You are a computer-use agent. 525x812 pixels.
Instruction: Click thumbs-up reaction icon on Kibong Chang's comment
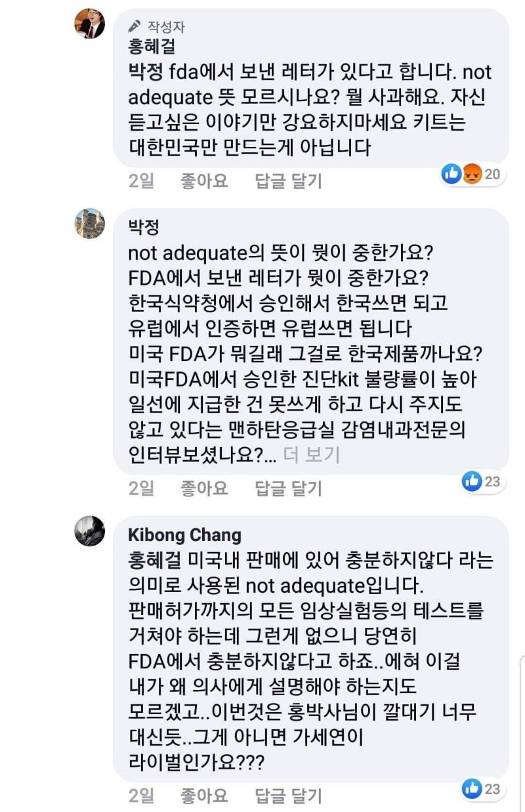(x=472, y=788)
